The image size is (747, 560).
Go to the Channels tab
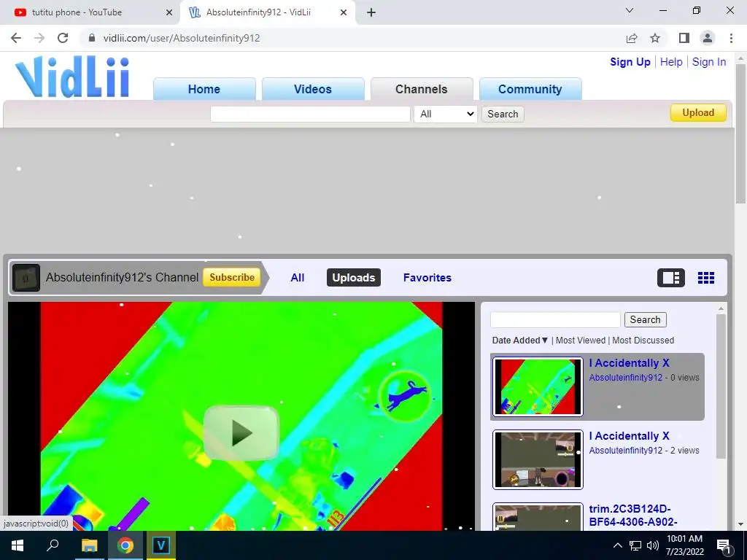(422, 89)
